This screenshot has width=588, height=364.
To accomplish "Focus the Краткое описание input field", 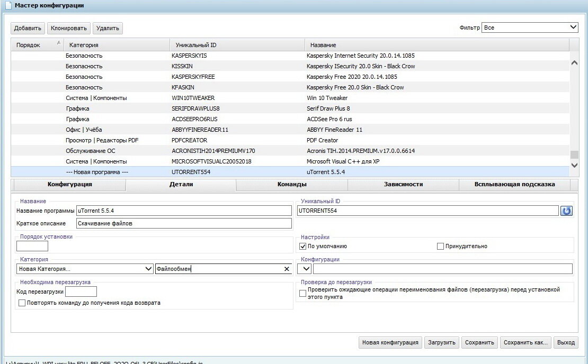I will [x=184, y=224].
